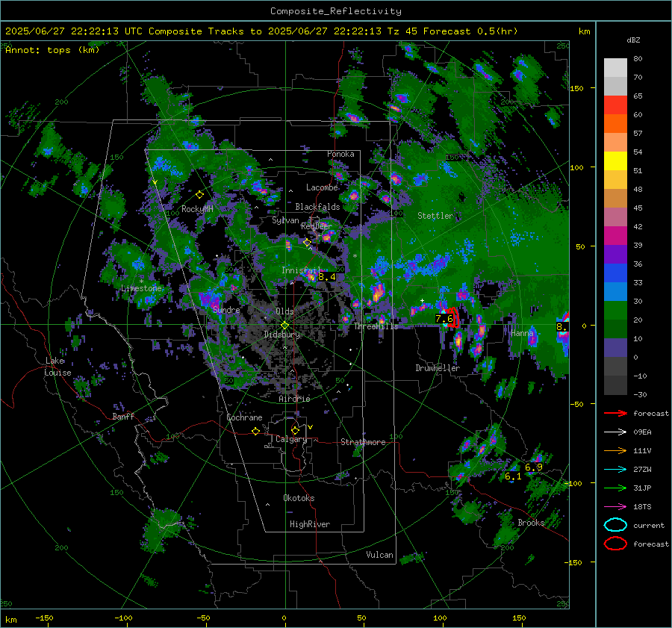Click the Drumheller city label
This screenshot has height=628, width=672.
tap(438, 368)
